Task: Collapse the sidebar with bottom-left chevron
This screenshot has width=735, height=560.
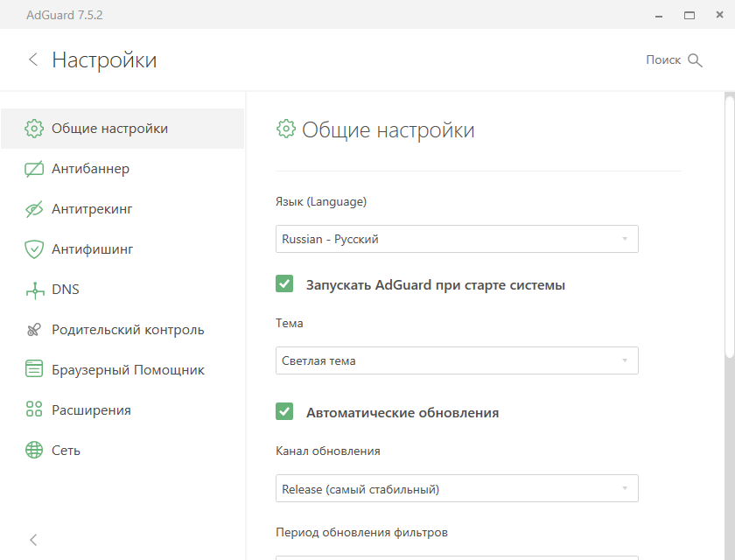Action: click(33, 540)
